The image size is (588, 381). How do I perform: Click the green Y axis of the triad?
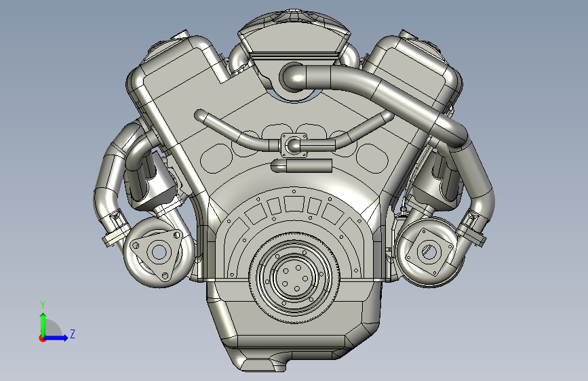[43, 324]
